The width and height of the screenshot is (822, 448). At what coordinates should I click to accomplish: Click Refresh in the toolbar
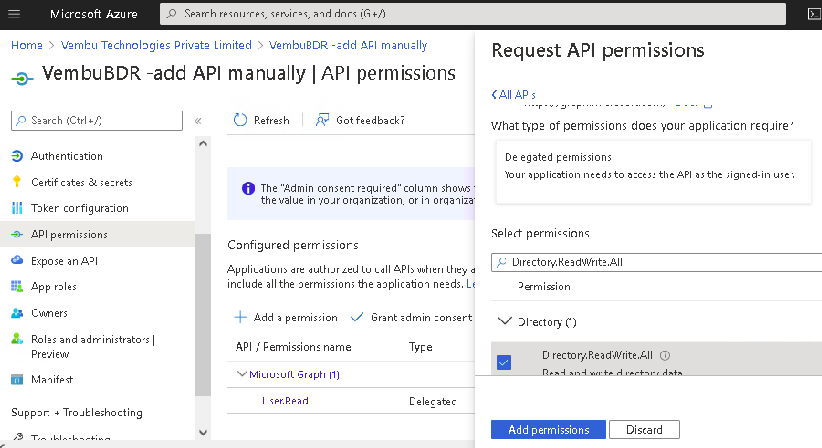point(262,120)
